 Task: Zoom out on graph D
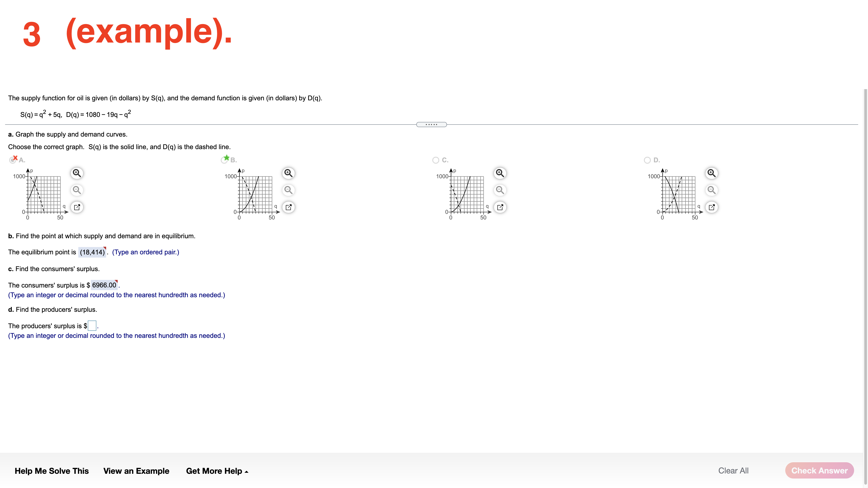pyautogui.click(x=711, y=190)
